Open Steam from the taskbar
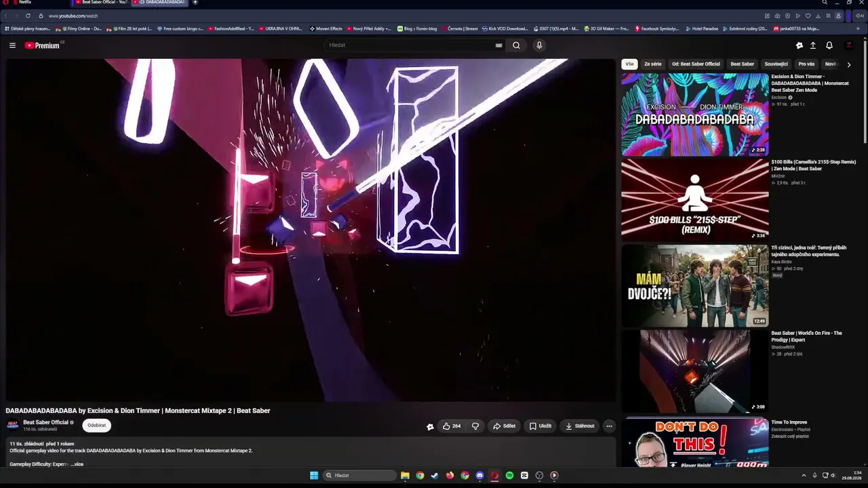This screenshot has width=868, height=488. pos(435,475)
